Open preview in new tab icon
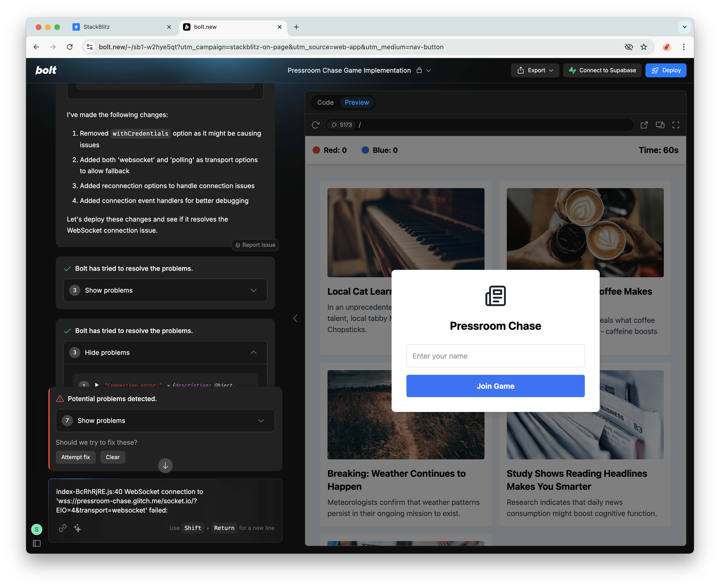 point(644,125)
